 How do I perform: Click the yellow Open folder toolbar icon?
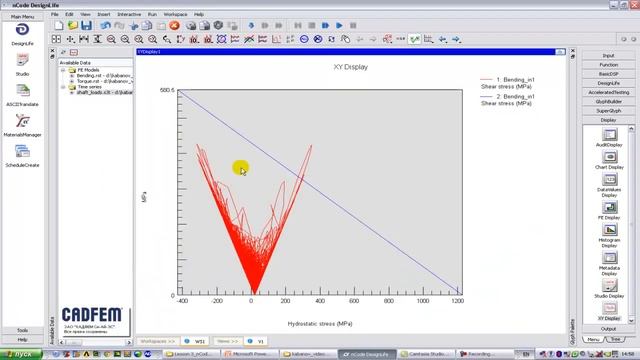click(x=73, y=26)
